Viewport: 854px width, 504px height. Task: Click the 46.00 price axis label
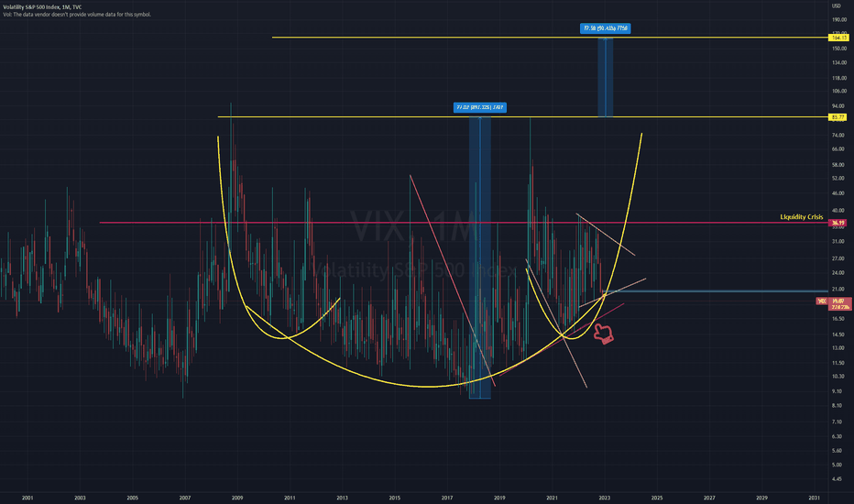tap(838, 193)
